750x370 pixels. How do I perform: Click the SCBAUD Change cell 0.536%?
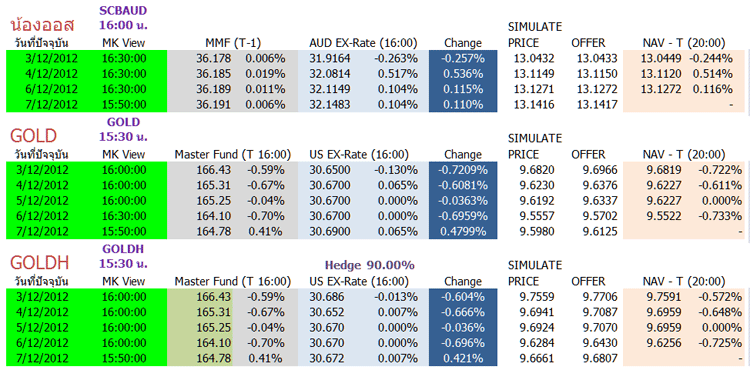tap(463, 74)
